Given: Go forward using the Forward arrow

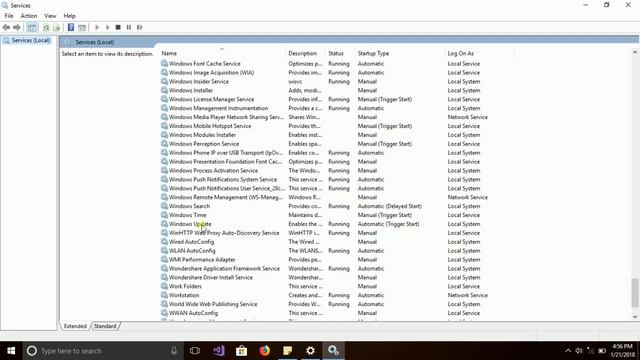Looking at the screenshot, I should pos(17,27).
